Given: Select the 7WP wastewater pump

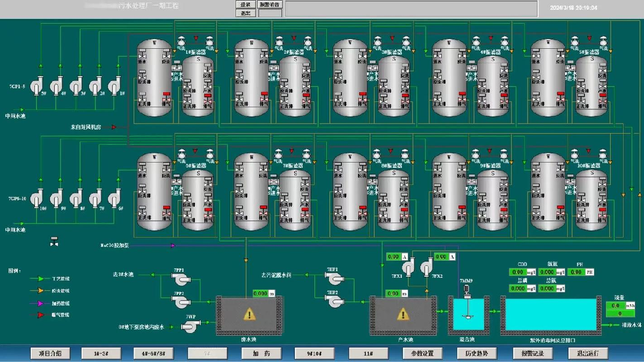Looking at the screenshot, I should [190, 326].
